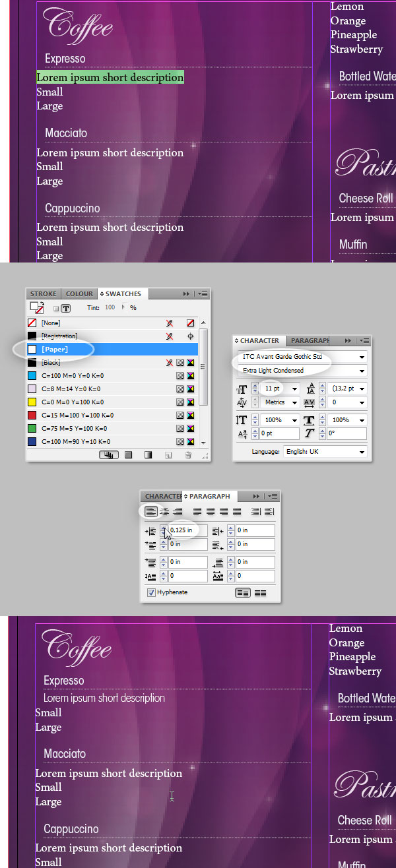Click align towards spine button
Screen dimensions: 396x868
[255, 511]
